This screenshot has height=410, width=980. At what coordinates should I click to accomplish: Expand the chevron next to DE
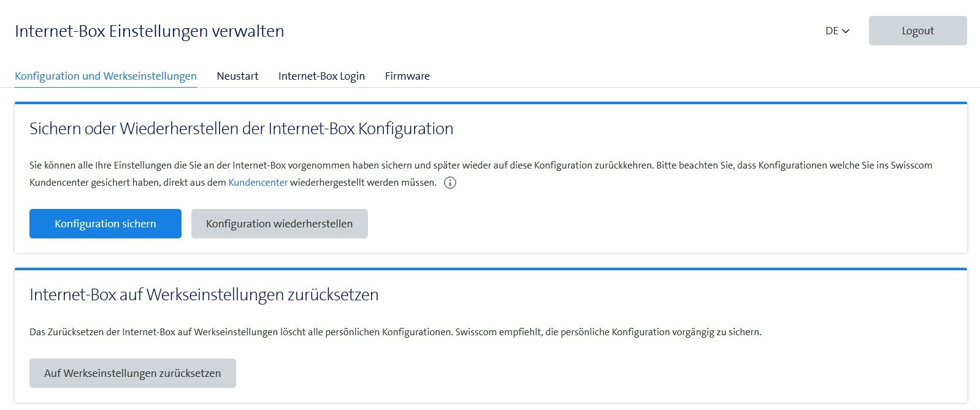pyautogui.click(x=846, y=31)
